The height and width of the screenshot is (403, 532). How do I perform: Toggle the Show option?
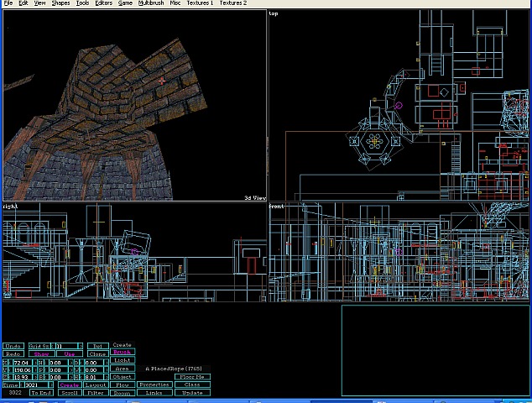point(41,353)
